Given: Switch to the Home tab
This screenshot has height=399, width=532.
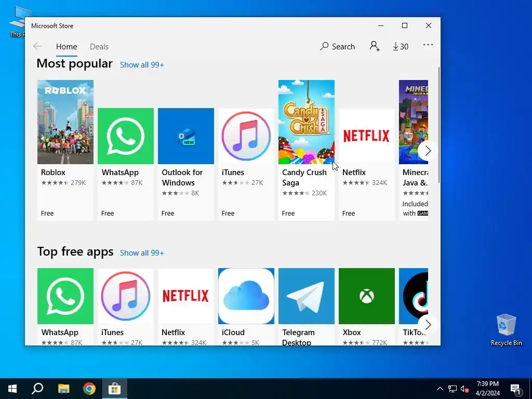Looking at the screenshot, I should point(66,46).
